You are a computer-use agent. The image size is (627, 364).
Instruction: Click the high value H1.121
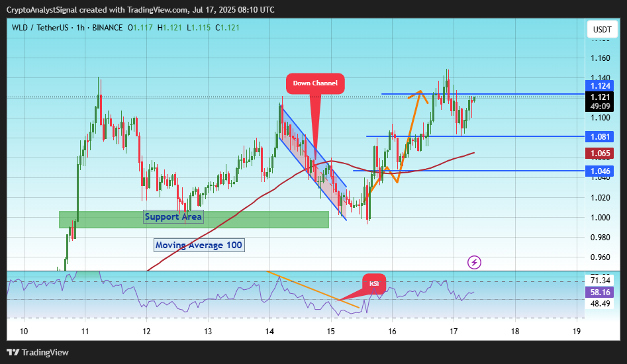coord(169,28)
